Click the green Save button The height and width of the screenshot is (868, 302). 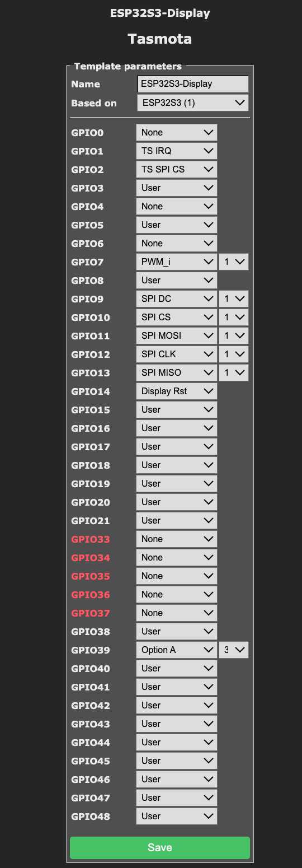pyautogui.click(x=160, y=848)
